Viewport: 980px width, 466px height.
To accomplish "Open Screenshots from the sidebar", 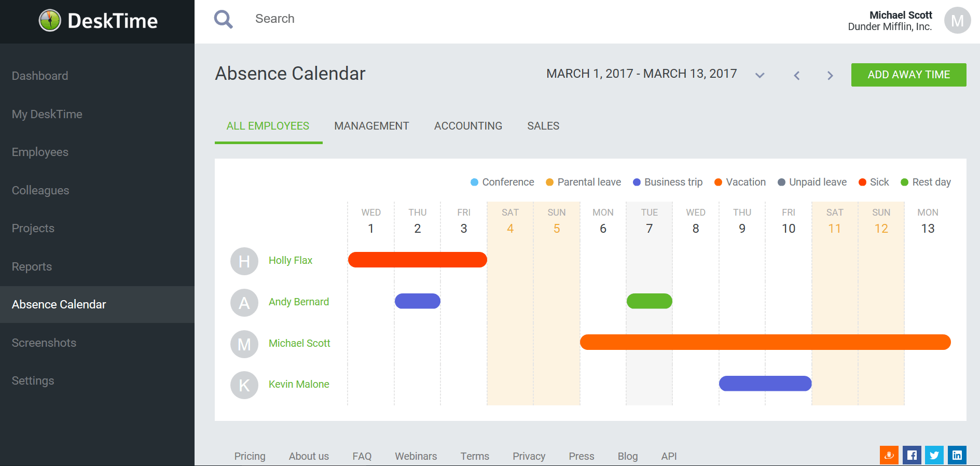I will 44,343.
